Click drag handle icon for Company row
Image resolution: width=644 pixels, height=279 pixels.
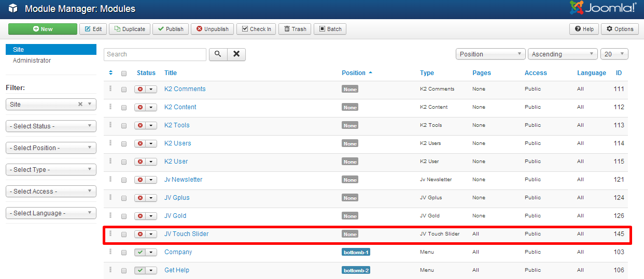click(x=110, y=252)
